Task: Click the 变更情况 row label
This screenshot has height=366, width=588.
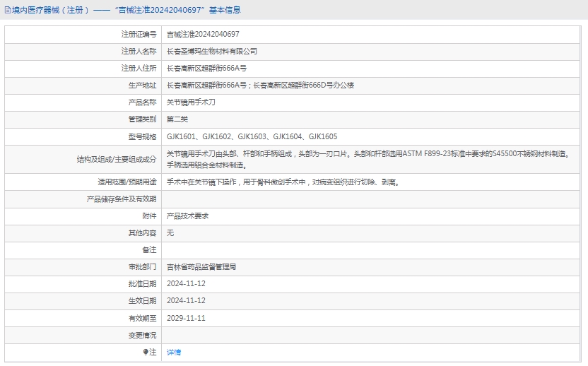Action: (x=142, y=335)
